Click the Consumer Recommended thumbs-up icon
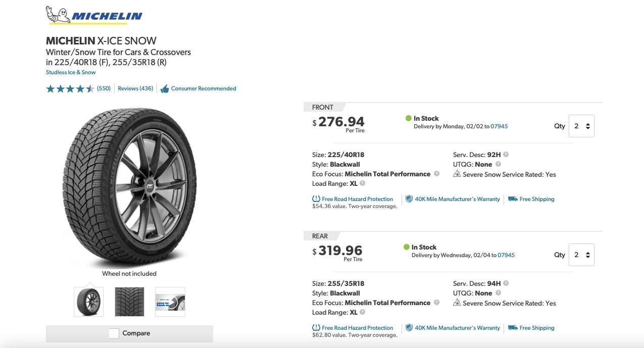This screenshot has height=348, width=644. coord(164,88)
